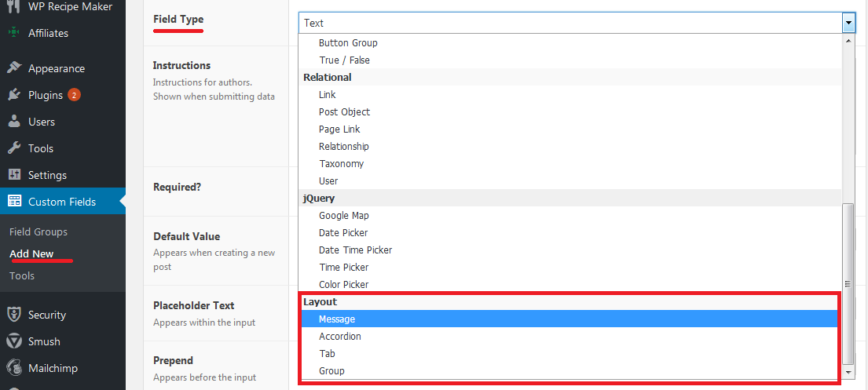
Task: Click the Settings sliders icon
Action: coord(14,175)
